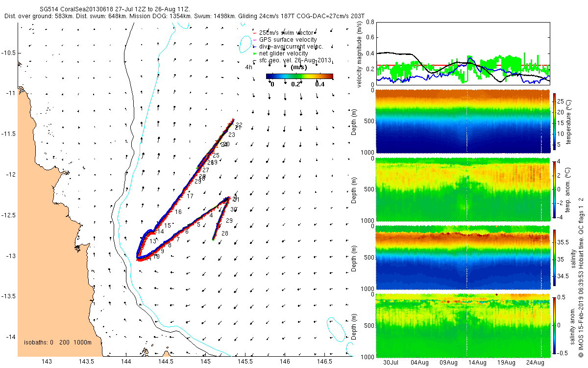588x368 pixels.
Task: Click the salinity anom. colorbar scale
Action: tap(555, 325)
